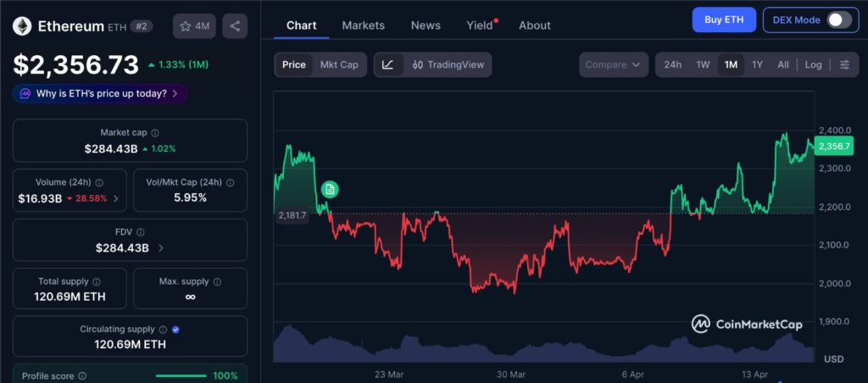This screenshot has width=868, height=383.
Task: Switch to TradingView candlestick chart
Action: pos(448,64)
